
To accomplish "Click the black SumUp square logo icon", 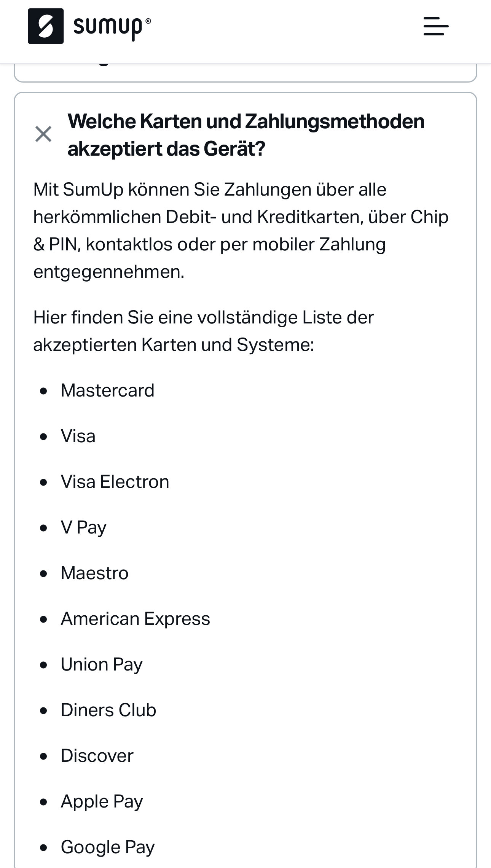I will pos(46,26).
